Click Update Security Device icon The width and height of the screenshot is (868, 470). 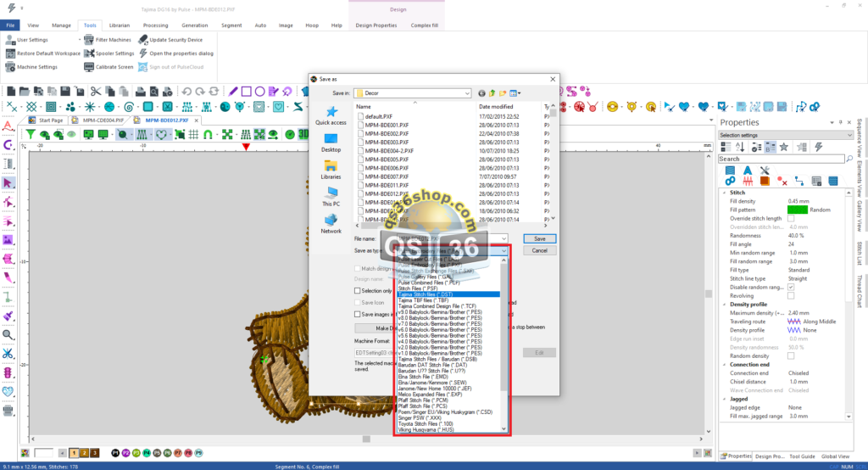[x=142, y=39]
